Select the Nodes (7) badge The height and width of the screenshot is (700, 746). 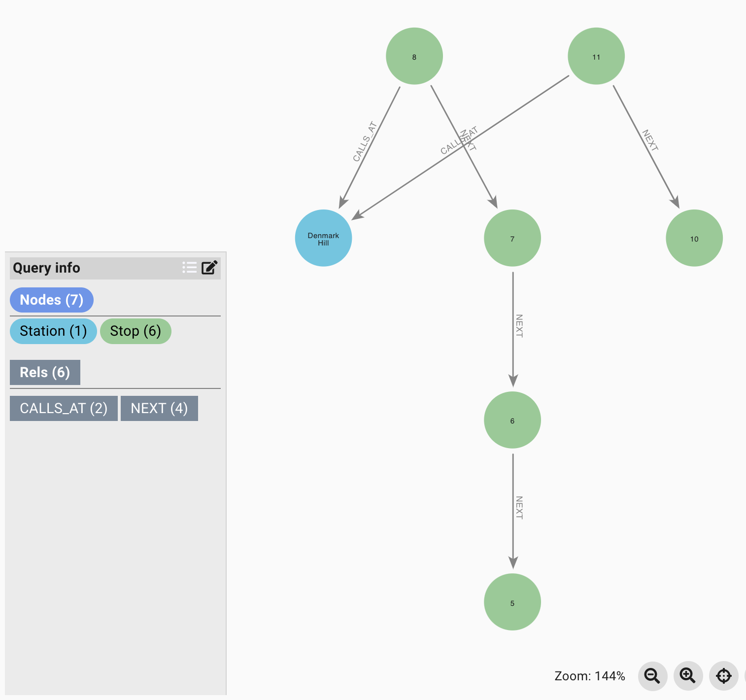(x=52, y=300)
